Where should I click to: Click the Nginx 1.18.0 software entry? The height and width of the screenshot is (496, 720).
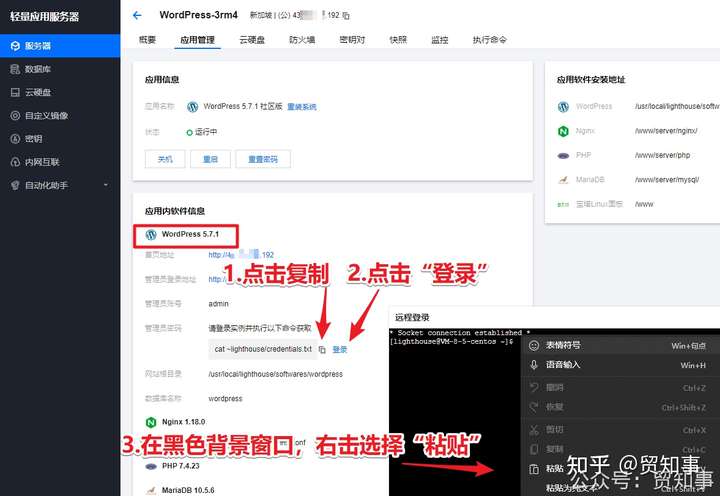(x=176, y=422)
